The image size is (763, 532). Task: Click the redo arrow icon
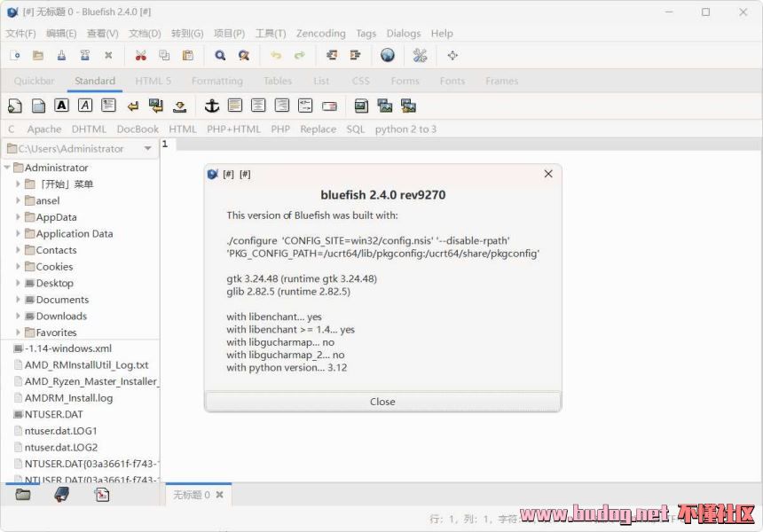pos(299,56)
